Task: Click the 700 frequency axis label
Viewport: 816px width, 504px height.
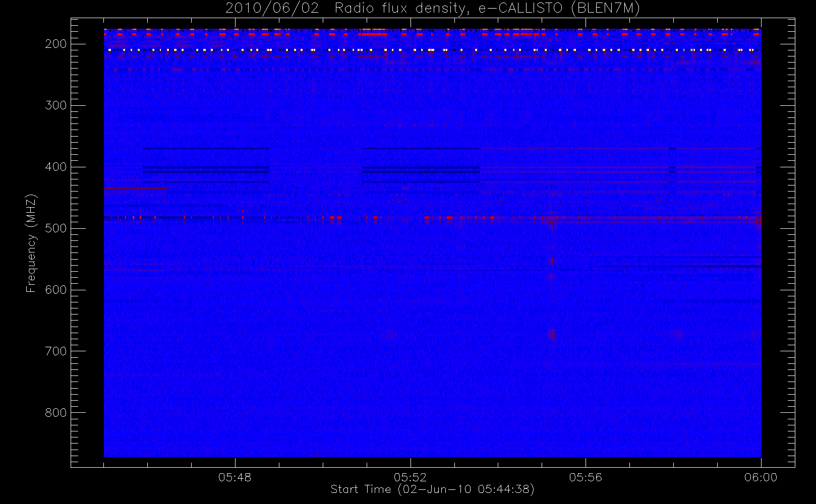Action: point(56,351)
